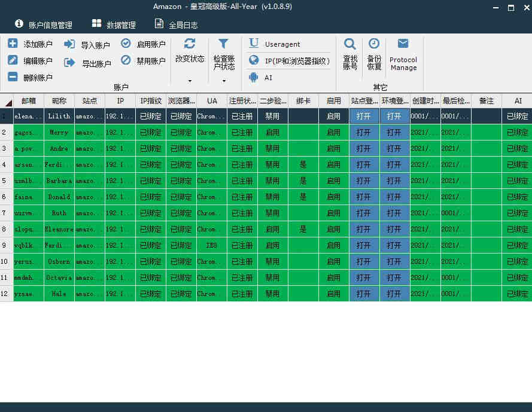The height and width of the screenshot is (412, 532).
Task: Click the Find Account (查找账号) magnifier icon
Action: click(350, 44)
